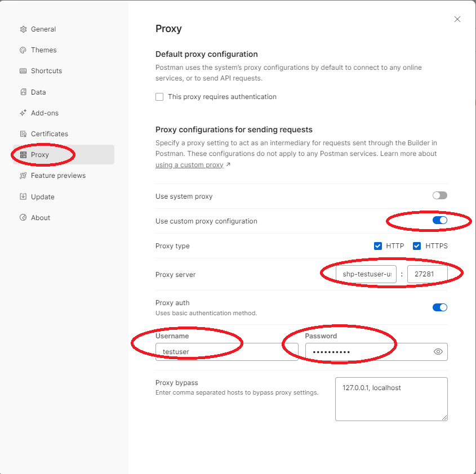Select Add-ons settings tab

click(64, 113)
